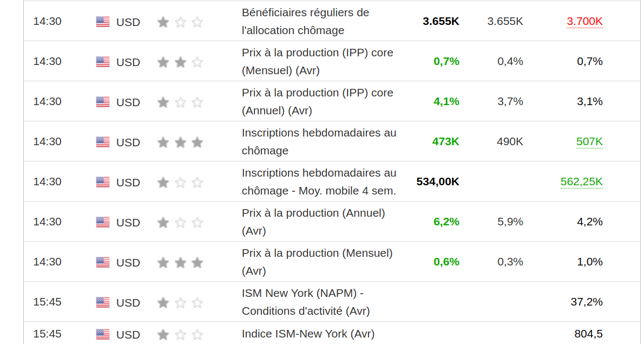Viewport: 644px width, 344px height.
Task: Click the US flag for IPP core (Annuel)
Action: 103,102
